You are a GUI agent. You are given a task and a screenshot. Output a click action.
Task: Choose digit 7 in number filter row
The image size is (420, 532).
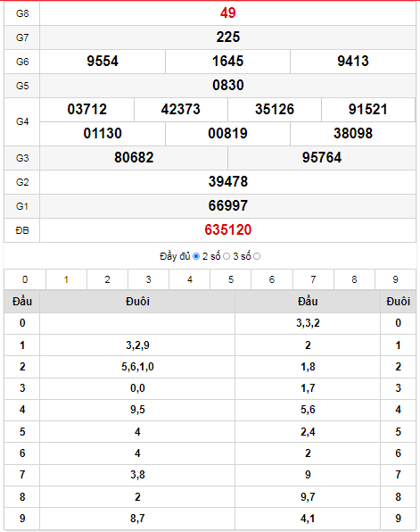click(313, 279)
